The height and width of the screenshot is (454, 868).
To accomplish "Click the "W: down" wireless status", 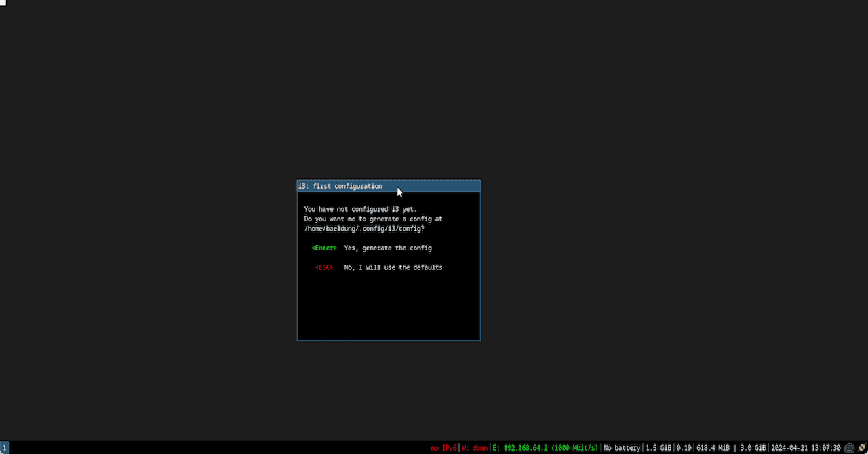I will [x=475, y=448].
